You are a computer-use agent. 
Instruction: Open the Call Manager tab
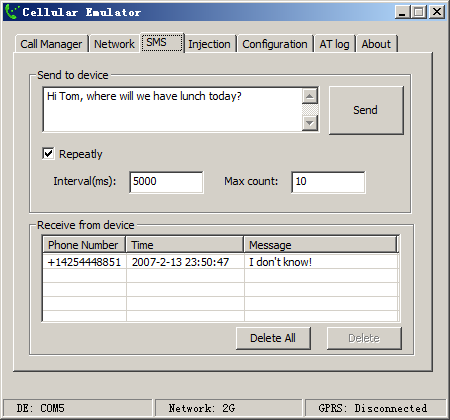(51, 44)
